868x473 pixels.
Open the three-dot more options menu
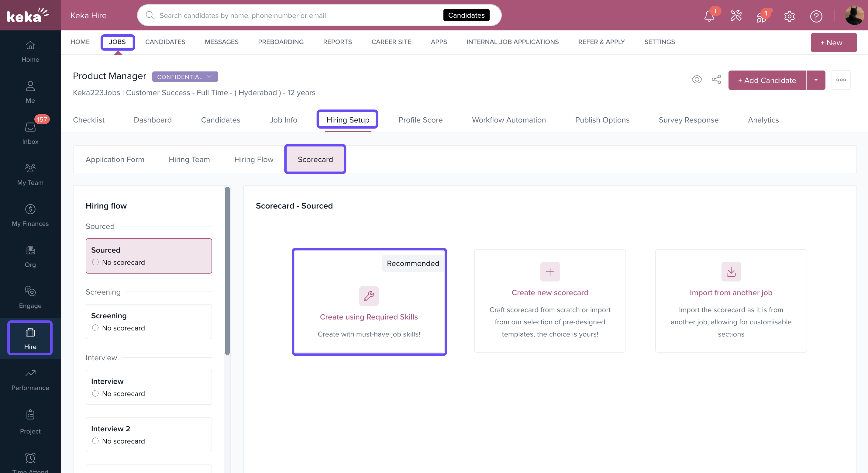pyautogui.click(x=841, y=80)
